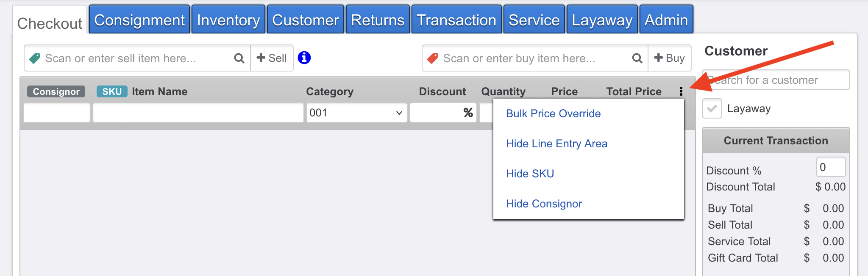Open the three-dot column options menu
The image size is (868, 276).
(x=681, y=91)
